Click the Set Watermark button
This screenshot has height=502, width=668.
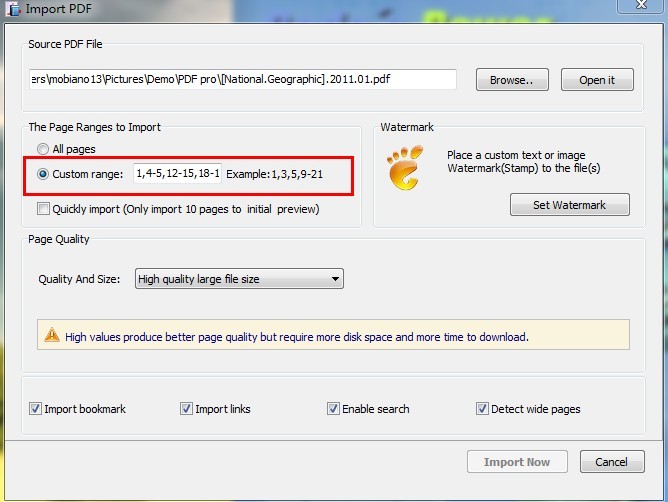[x=569, y=205]
